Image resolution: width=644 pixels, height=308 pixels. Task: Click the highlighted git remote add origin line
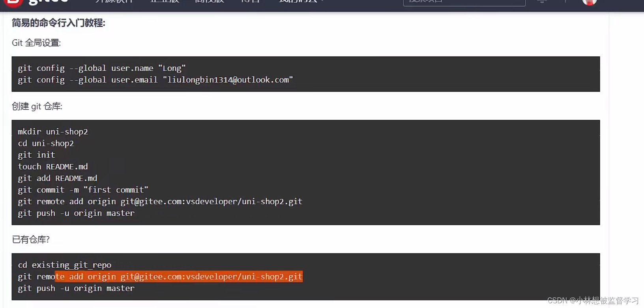point(160,276)
